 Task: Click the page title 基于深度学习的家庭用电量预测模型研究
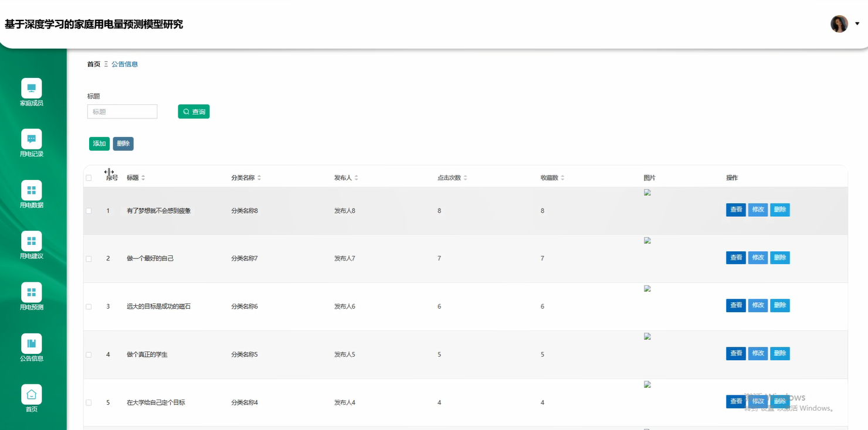[94, 24]
